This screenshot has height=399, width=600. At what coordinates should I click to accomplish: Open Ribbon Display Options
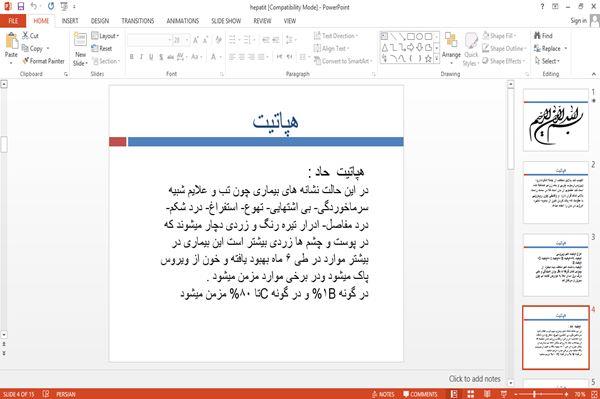(555, 7)
